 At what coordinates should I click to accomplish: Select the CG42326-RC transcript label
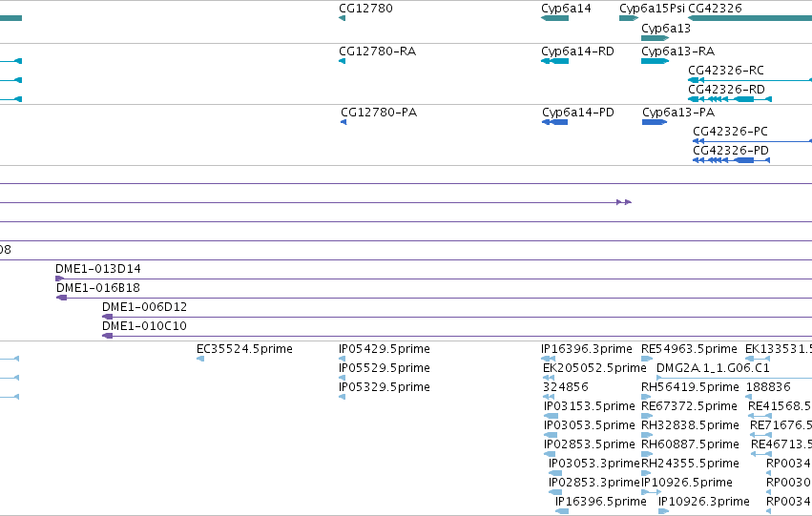click(726, 71)
